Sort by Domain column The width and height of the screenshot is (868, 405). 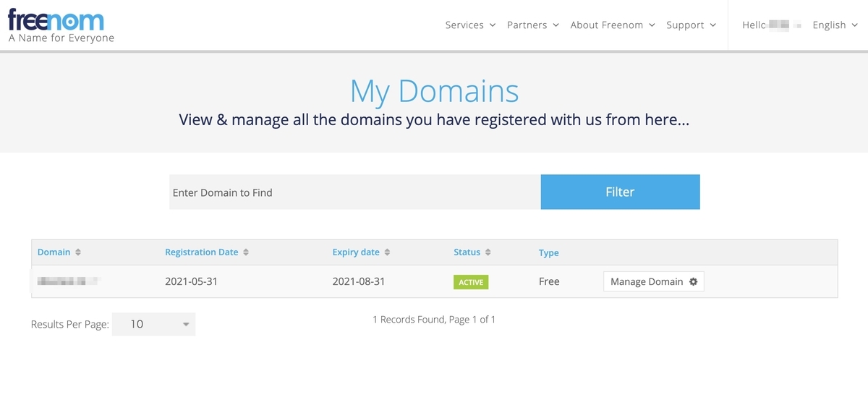[x=59, y=252]
